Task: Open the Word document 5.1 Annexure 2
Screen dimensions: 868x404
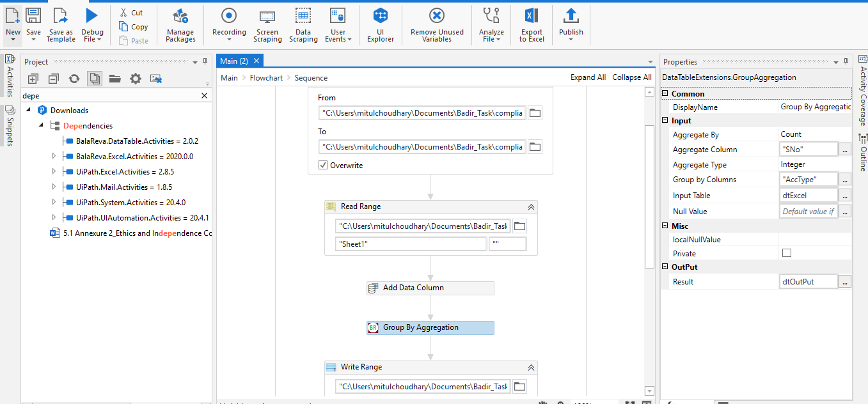Action: click(131, 233)
